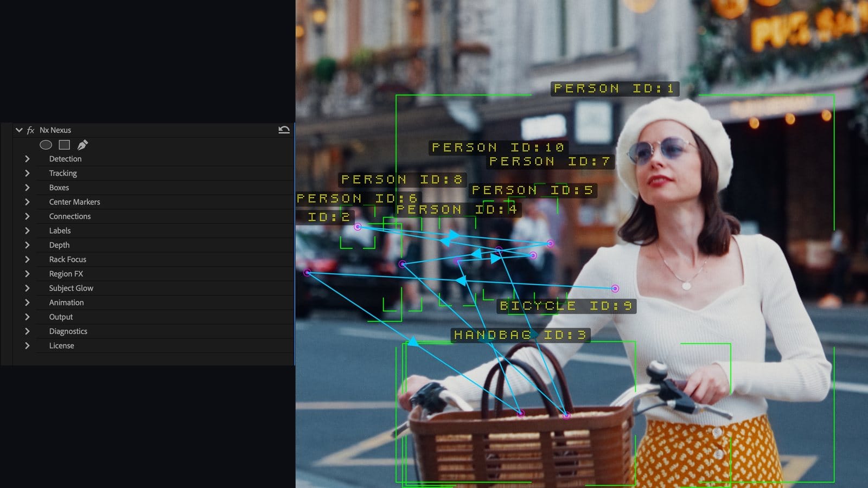This screenshot has width=868, height=488.
Task: Click the Output property label
Action: [x=61, y=317]
